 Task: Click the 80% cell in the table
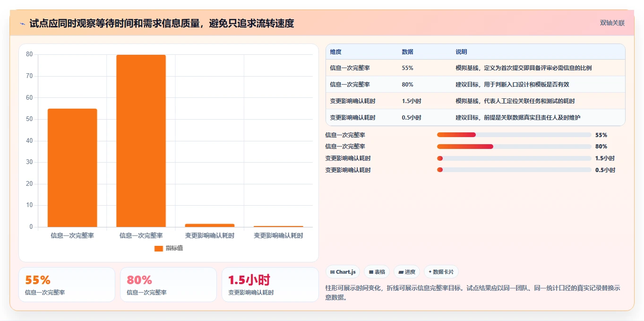[407, 85]
